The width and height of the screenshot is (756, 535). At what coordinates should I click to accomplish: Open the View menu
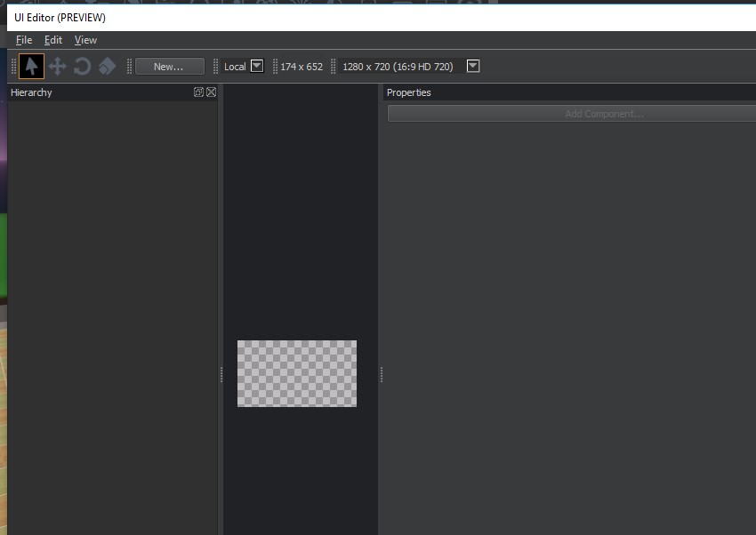point(85,40)
